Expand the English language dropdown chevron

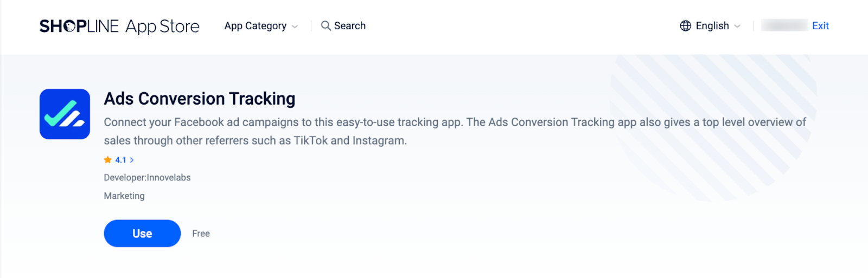pos(737,26)
